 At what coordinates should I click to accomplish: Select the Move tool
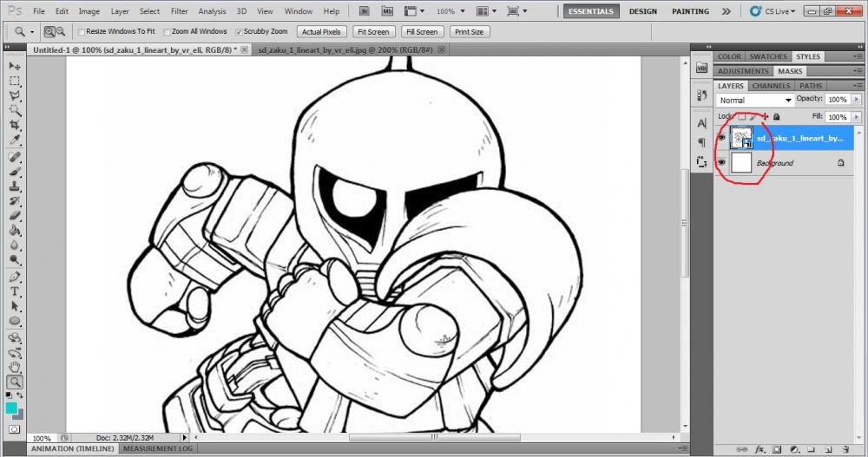tap(15, 66)
